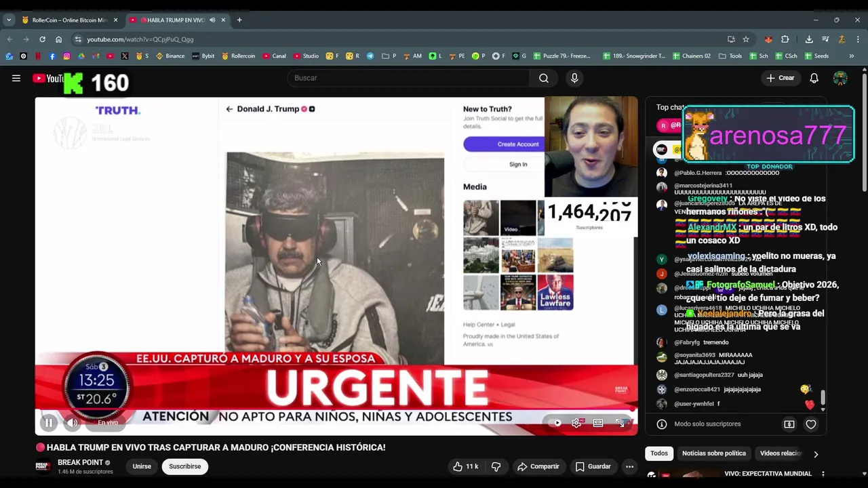Toggle the autoplay switch in player
This screenshot has height=488, width=868.
[556, 423]
